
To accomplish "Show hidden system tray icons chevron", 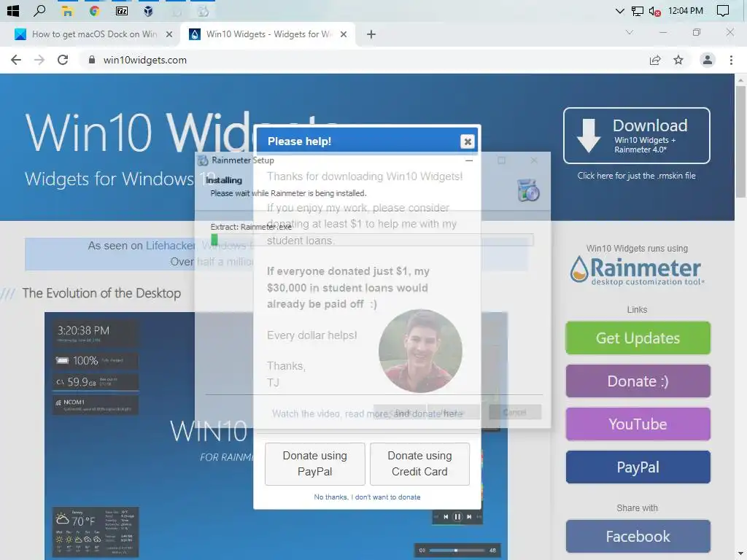I will click(x=619, y=11).
